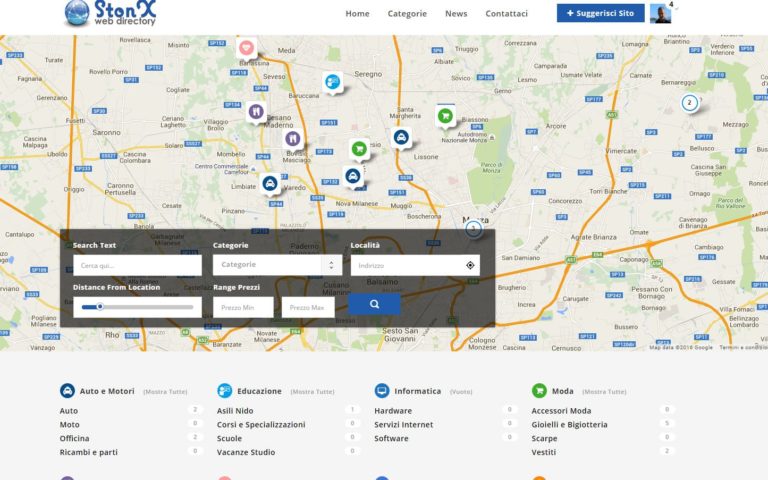Open the purple restaurant marker near Cesano Maderno

pyautogui.click(x=256, y=112)
